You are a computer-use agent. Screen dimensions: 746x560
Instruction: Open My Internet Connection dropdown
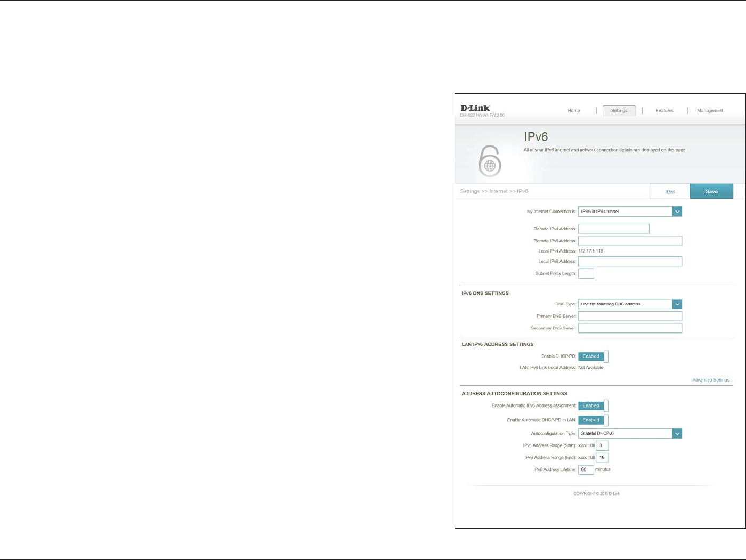[630, 212]
